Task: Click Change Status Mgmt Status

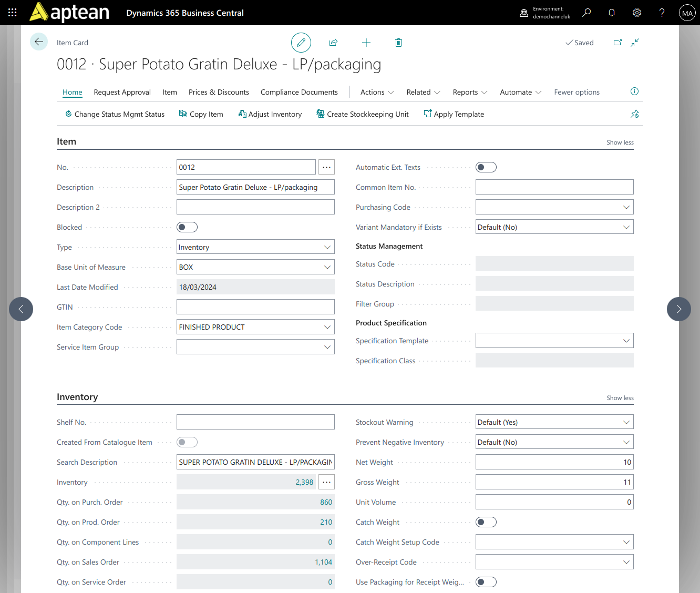Action: (x=115, y=114)
